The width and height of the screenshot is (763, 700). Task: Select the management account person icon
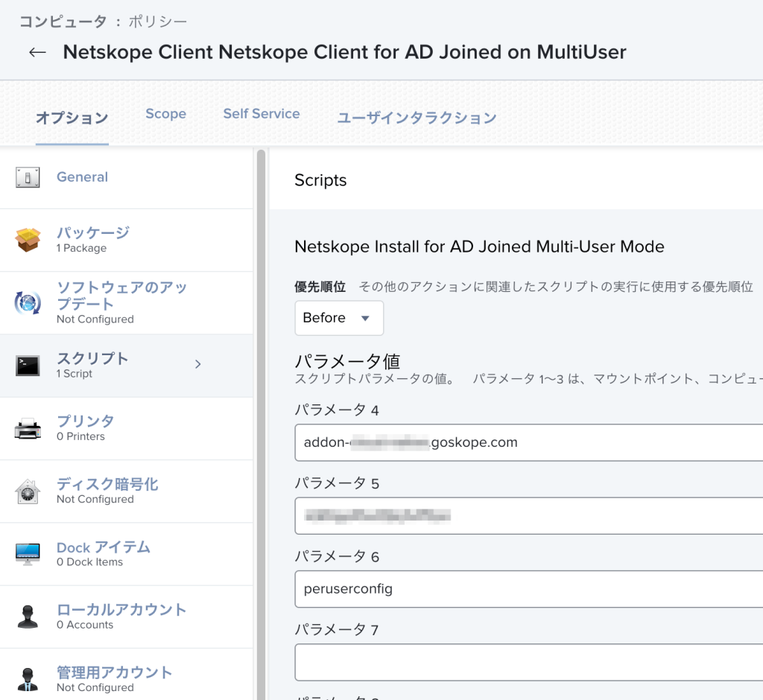tap(28, 680)
